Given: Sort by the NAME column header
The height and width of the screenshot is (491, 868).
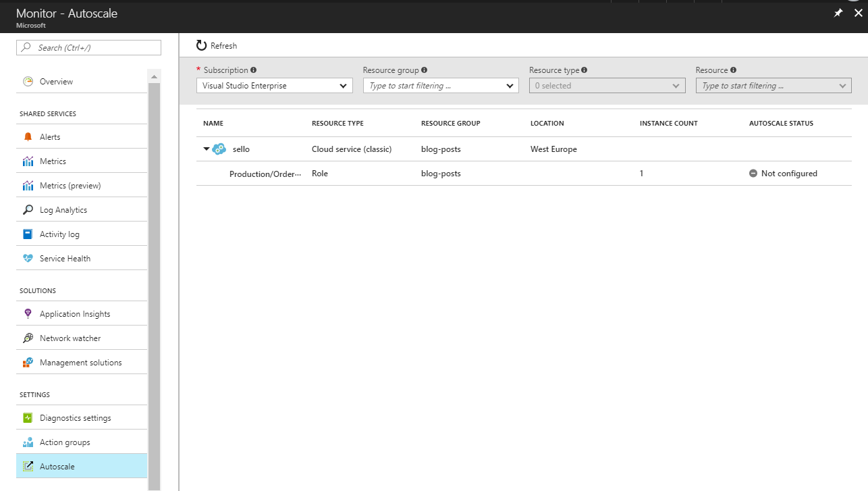Looking at the screenshot, I should pos(213,124).
